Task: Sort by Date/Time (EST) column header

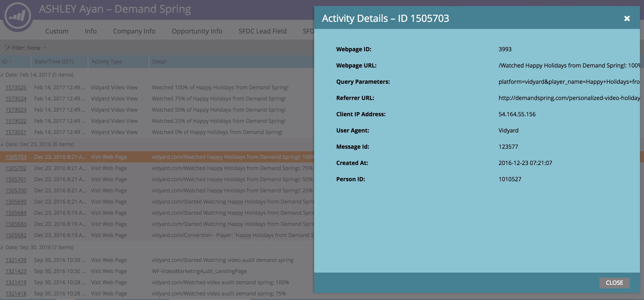Action: coord(54,62)
